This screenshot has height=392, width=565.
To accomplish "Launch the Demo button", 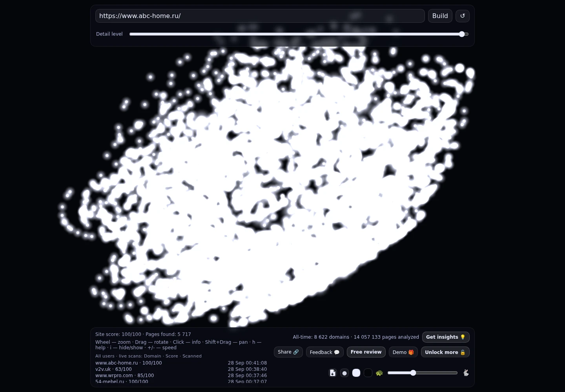I will (403, 352).
